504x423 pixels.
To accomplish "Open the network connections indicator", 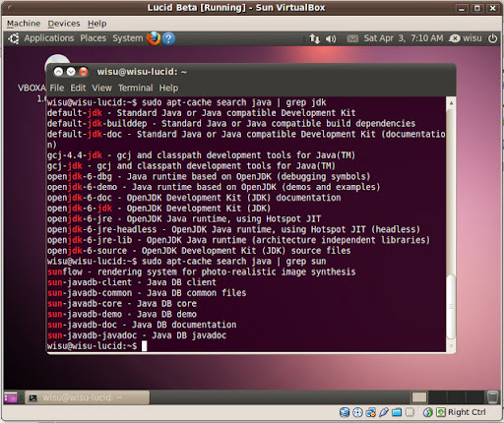I will click(x=314, y=38).
